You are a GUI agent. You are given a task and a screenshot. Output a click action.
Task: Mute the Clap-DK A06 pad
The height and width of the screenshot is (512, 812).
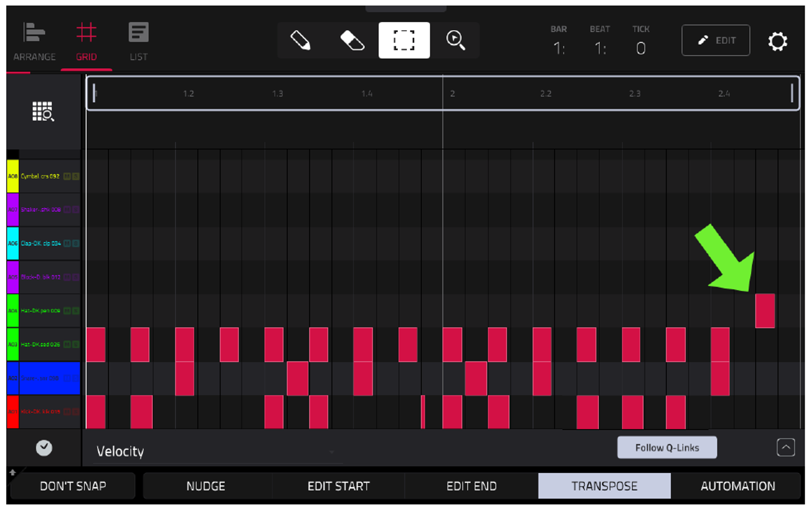tap(67, 243)
